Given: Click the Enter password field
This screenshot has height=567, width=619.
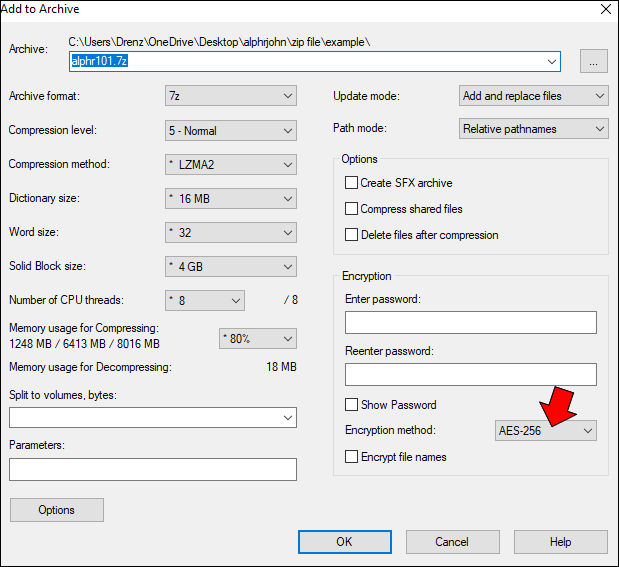Looking at the screenshot, I should [x=471, y=322].
